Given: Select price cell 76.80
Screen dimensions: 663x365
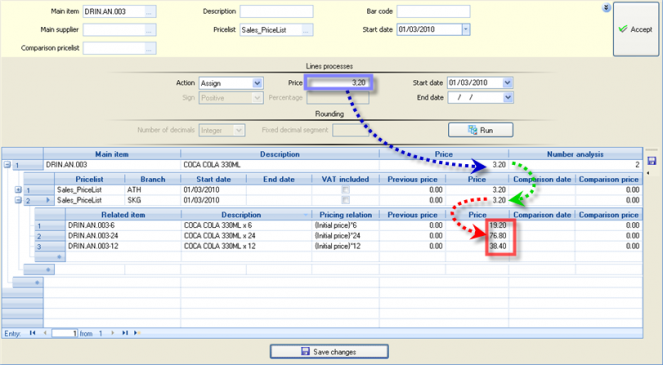Looking at the screenshot, I should coord(477,236).
